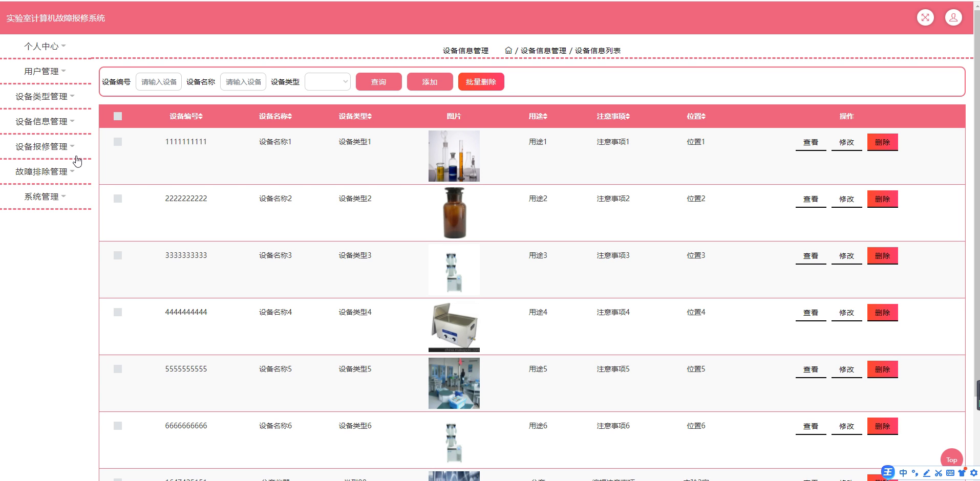This screenshot has height=481, width=980.
Task: Check the row 3333333333 checkbox
Action: (x=118, y=255)
